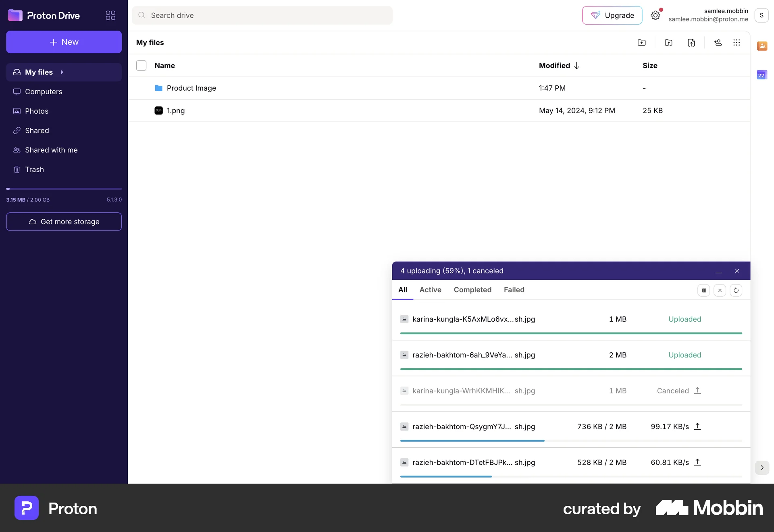
Task: Pause all active uploads
Action: click(x=703, y=290)
